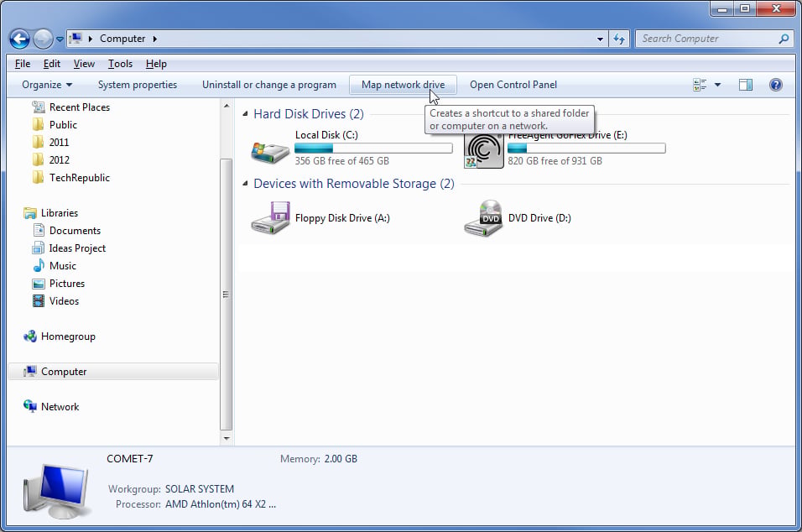Click the Workgroup SOLAR SYSTEM value

pyautogui.click(x=200, y=489)
